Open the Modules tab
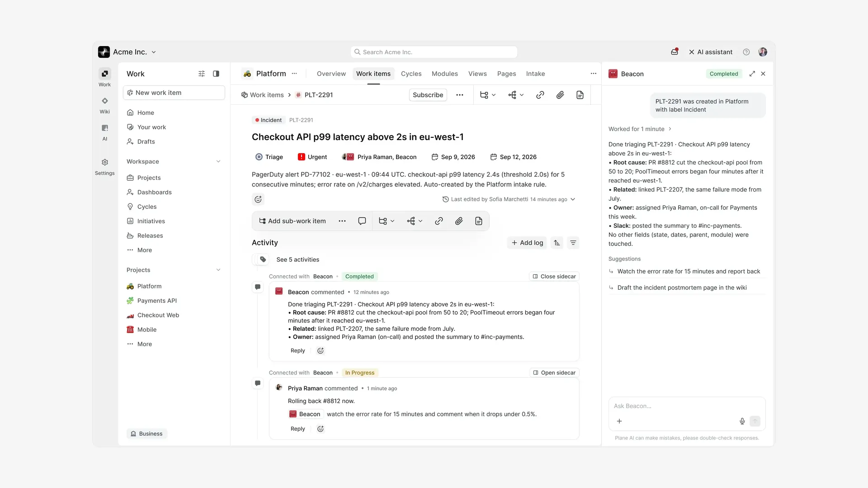 tap(444, 74)
